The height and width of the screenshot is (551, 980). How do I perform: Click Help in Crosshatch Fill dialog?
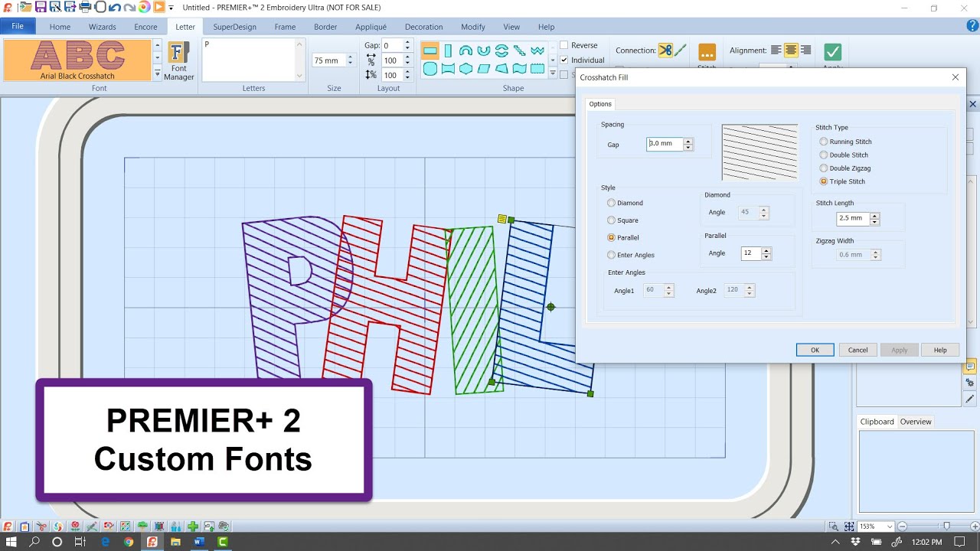point(940,350)
